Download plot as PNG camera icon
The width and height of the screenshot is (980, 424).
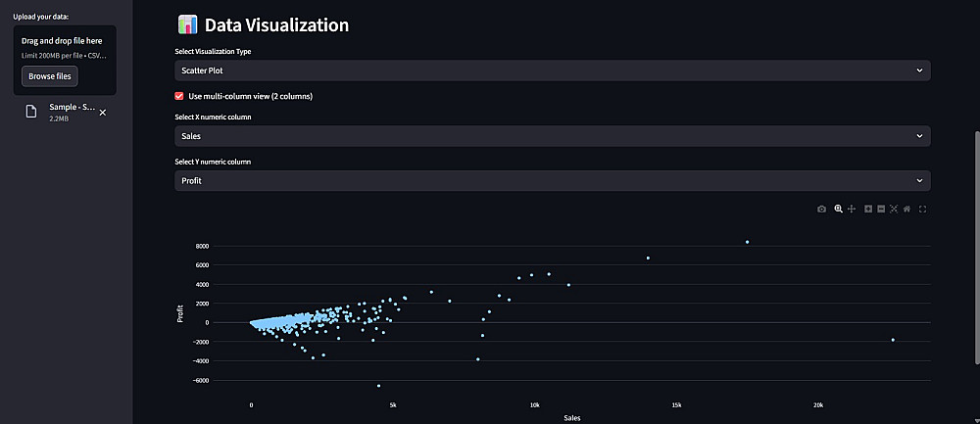822,209
